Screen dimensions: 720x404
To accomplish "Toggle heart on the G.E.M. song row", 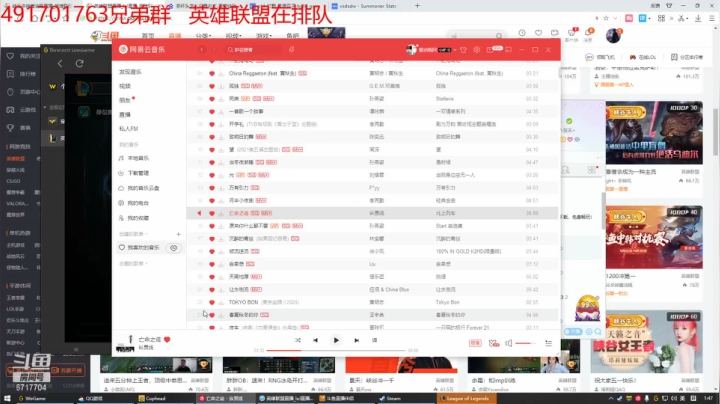I will (212, 86).
